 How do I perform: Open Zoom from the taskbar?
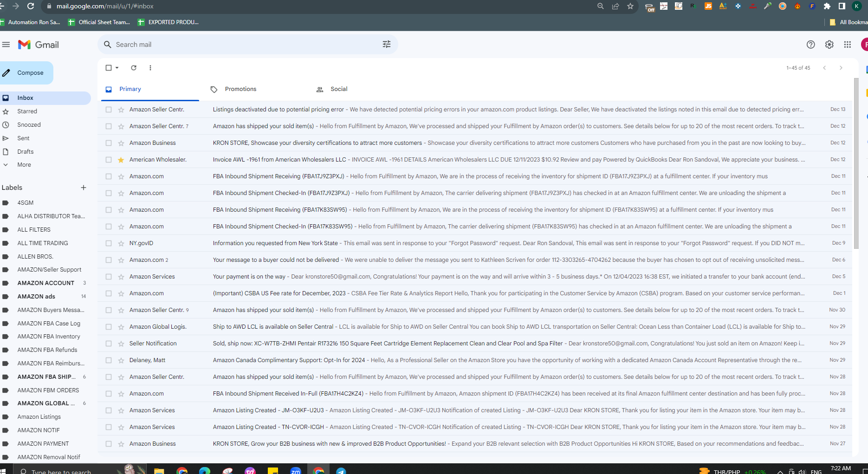point(296,471)
